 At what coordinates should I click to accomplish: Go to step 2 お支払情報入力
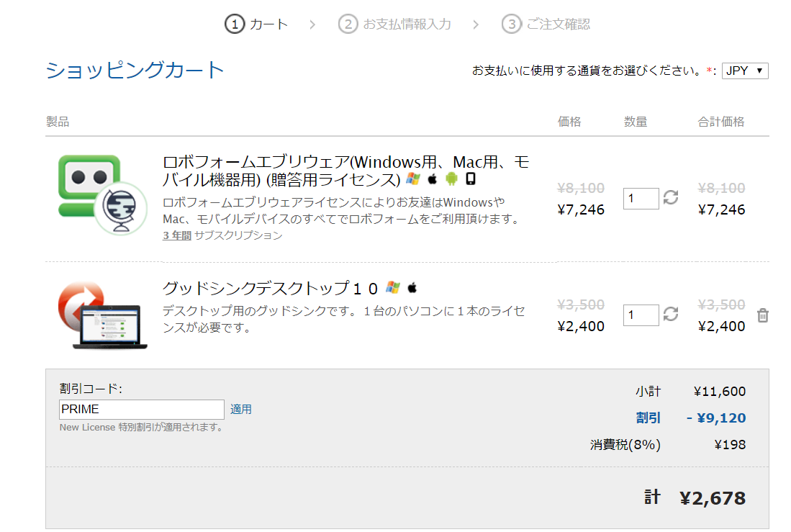click(394, 24)
